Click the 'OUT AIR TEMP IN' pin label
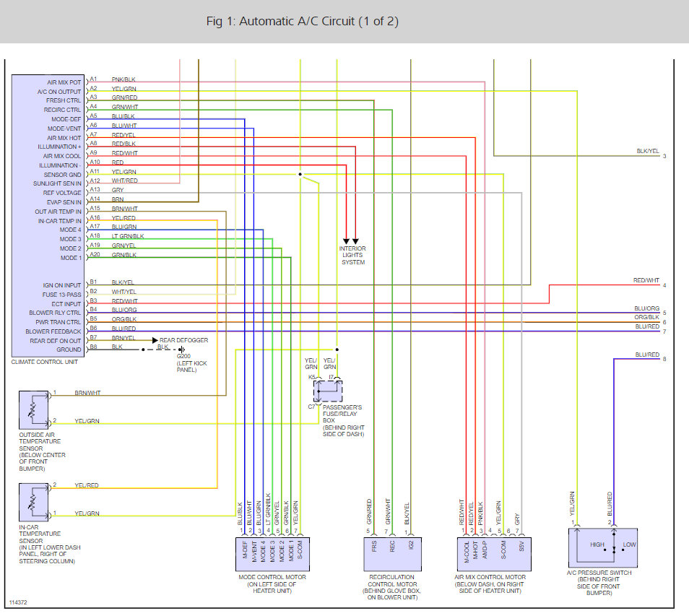 (58, 212)
